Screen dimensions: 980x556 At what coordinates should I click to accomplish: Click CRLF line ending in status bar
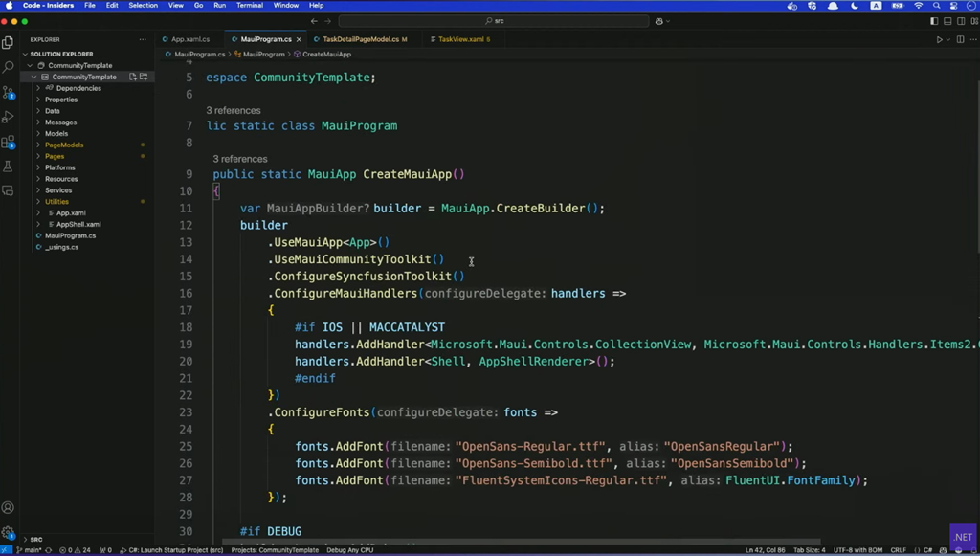pyautogui.click(x=898, y=550)
